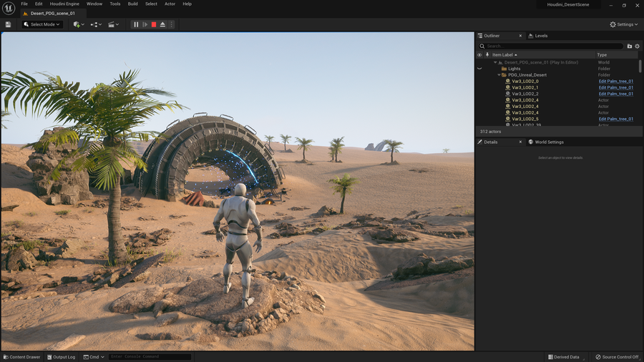Image resolution: width=644 pixels, height=362 pixels.
Task: Open the Settings dropdown at top right
Action: point(623,24)
